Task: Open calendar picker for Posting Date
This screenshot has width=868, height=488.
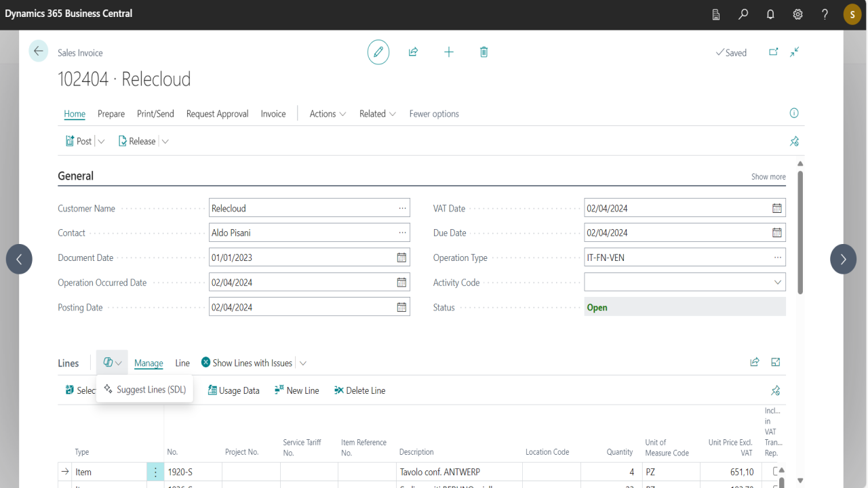Action: pos(401,307)
